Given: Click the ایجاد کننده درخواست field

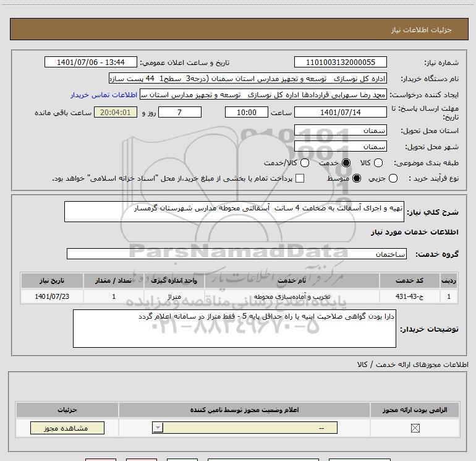Looking at the screenshot, I should coord(263,95).
